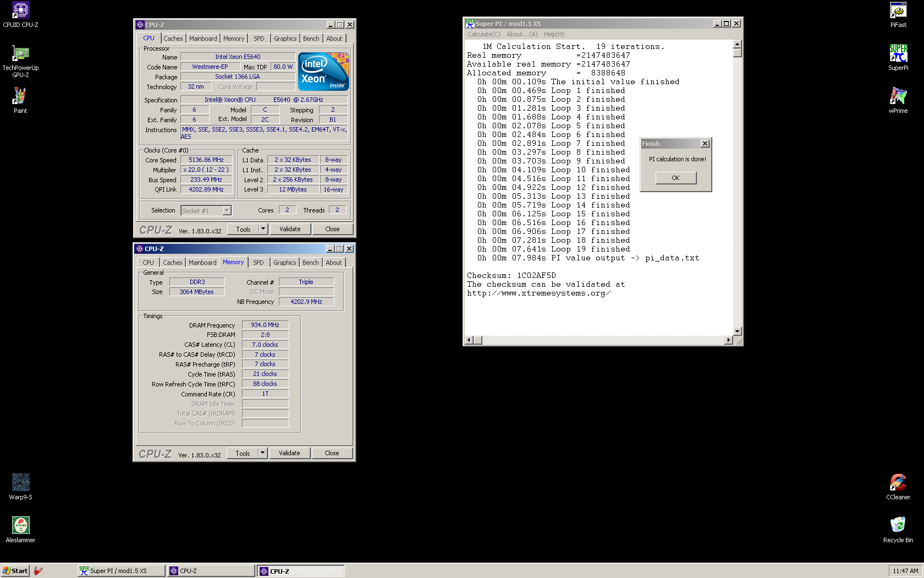Click the Checksum: 1C02AF5D line
The image size is (924, 578).
pos(512,275)
